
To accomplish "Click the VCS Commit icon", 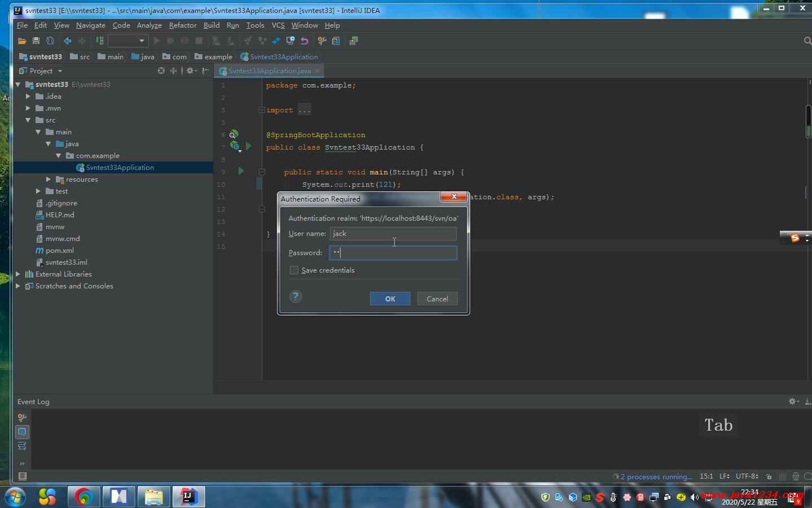I will tap(262, 41).
